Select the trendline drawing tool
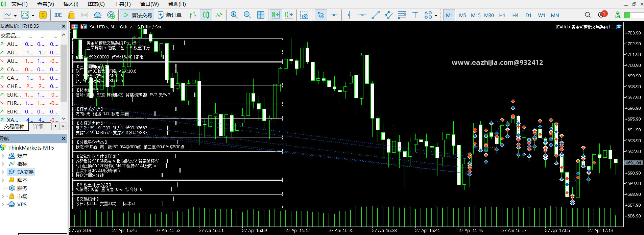This screenshot has height=235, width=644. (x=376, y=15)
